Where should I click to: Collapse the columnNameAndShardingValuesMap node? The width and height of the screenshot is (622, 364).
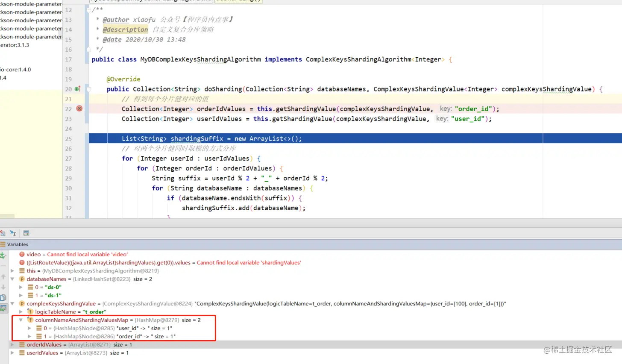21,320
